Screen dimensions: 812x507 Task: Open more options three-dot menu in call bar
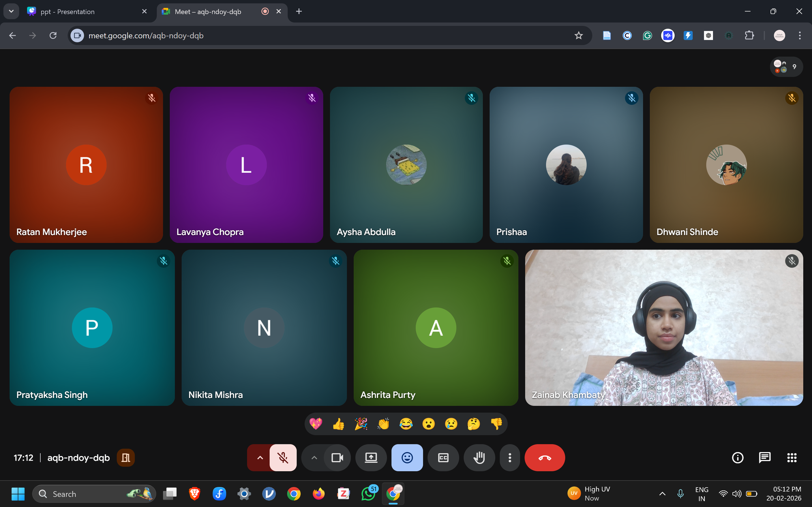(x=509, y=458)
